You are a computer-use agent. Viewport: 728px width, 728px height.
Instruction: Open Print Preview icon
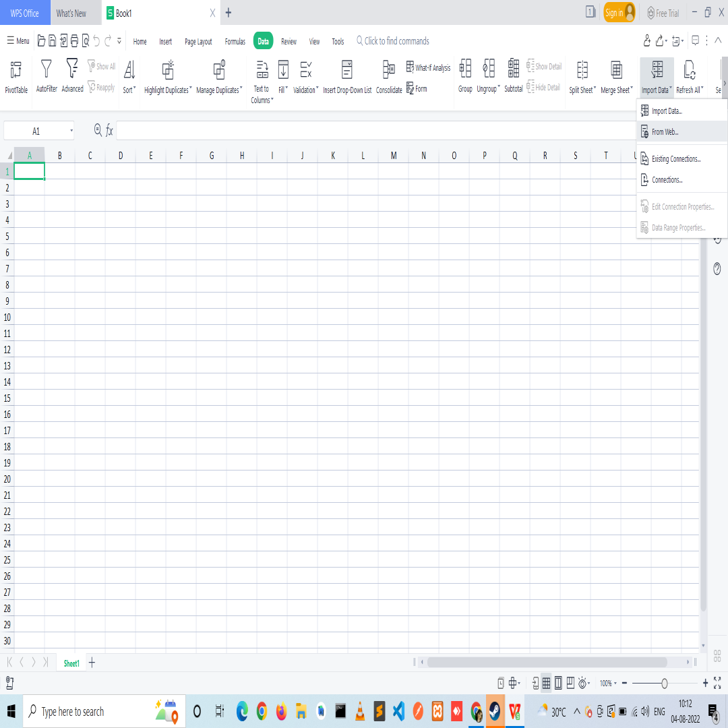(86, 41)
